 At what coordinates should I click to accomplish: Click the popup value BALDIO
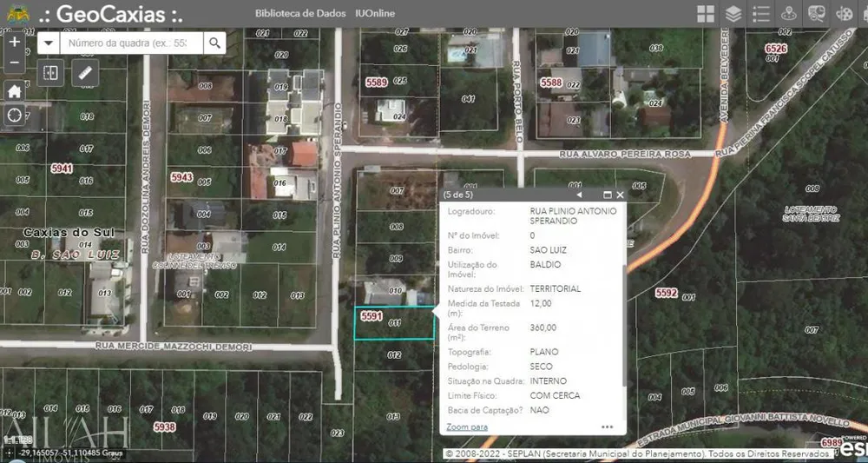coord(545,265)
